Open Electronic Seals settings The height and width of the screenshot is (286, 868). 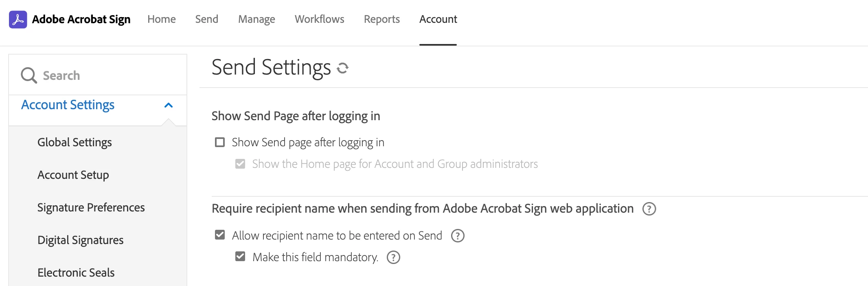[x=76, y=273]
